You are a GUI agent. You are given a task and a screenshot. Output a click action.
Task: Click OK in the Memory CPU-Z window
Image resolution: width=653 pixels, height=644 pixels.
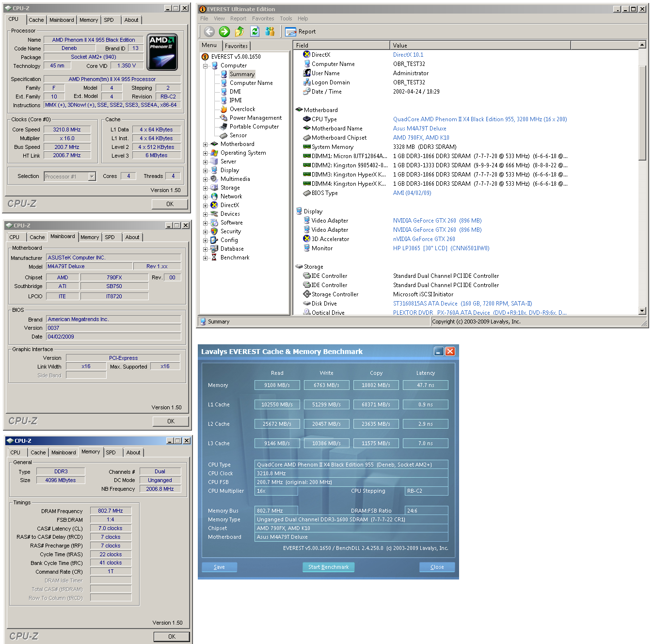(172, 637)
